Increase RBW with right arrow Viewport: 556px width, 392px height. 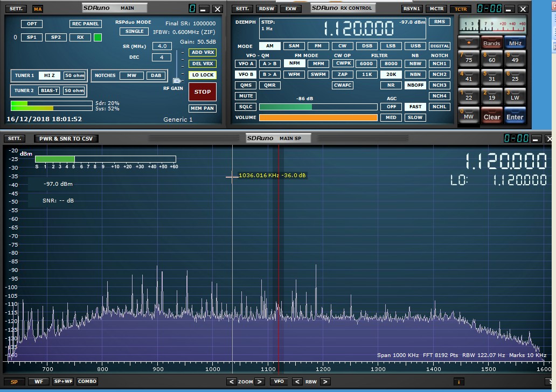click(325, 382)
